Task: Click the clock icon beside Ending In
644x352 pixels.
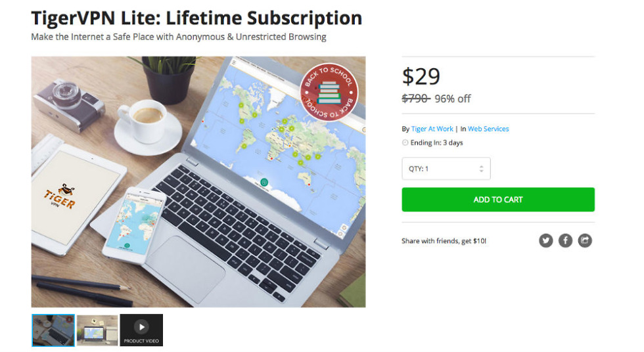Action: pyautogui.click(x=405, y=143)
